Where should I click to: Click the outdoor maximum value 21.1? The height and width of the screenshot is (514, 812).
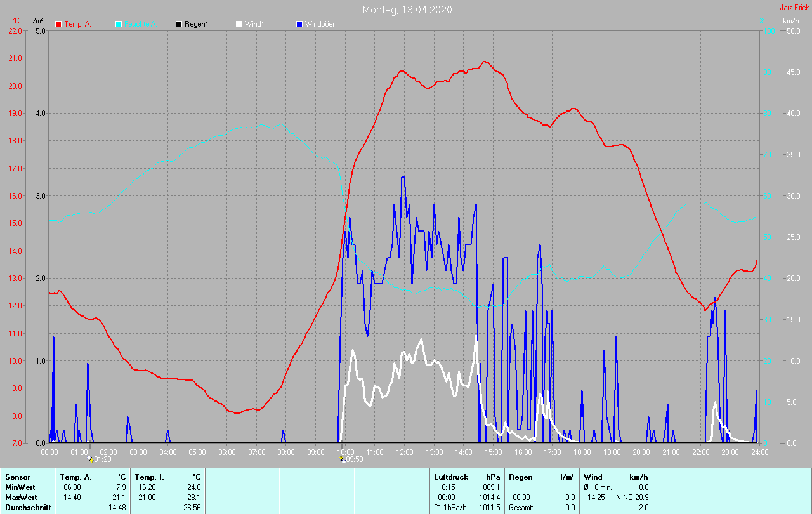point(119,497)
